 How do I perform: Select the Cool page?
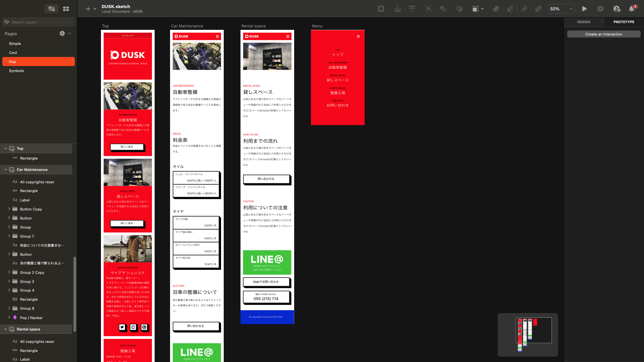[13, 53]
